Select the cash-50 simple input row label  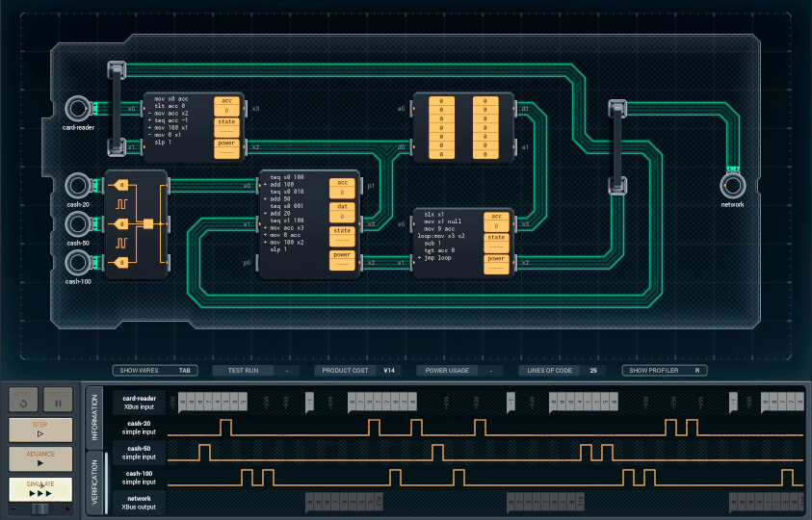pos(139,453)
